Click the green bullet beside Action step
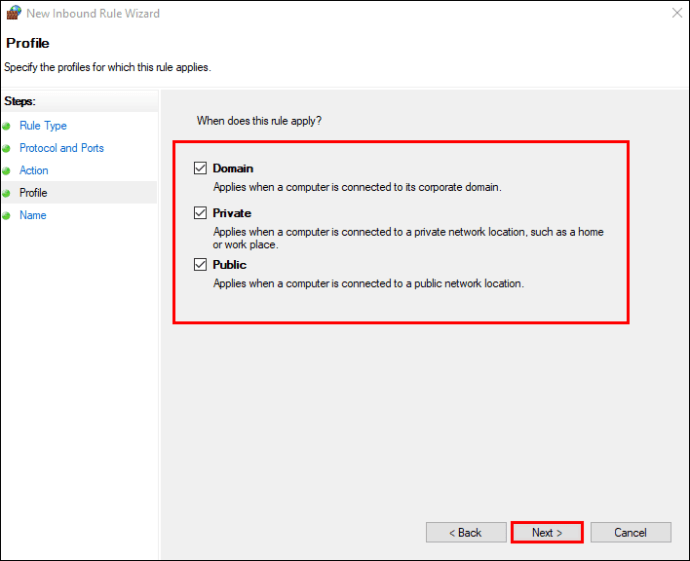 pos(7,171)
